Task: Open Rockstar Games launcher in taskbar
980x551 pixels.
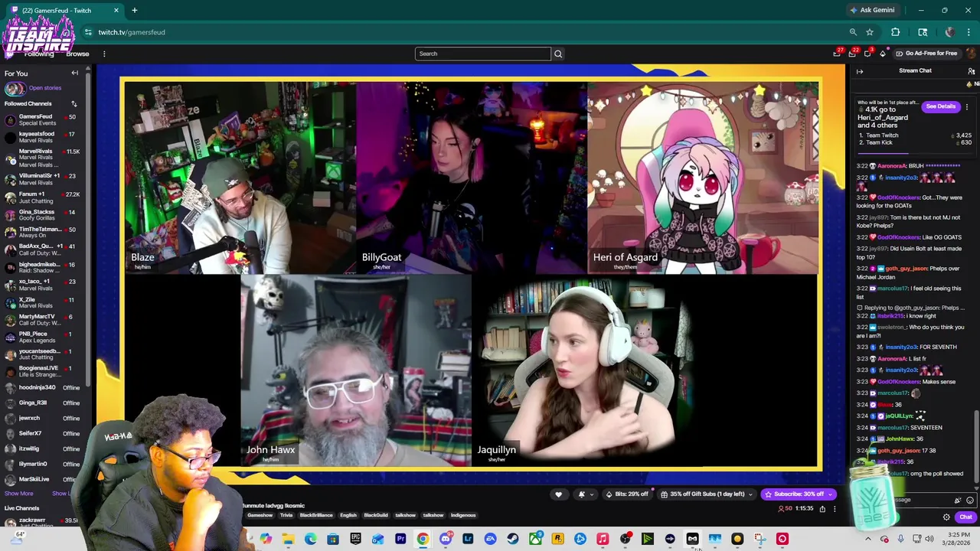Action: click(557, 540)
